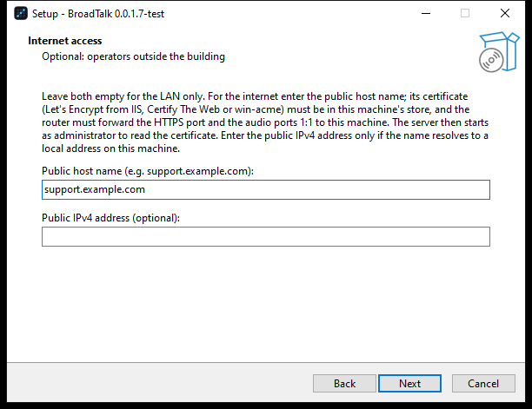Click the 'Public host name' label
Screen dimensions: 532x409
click(x=148, y=171)
